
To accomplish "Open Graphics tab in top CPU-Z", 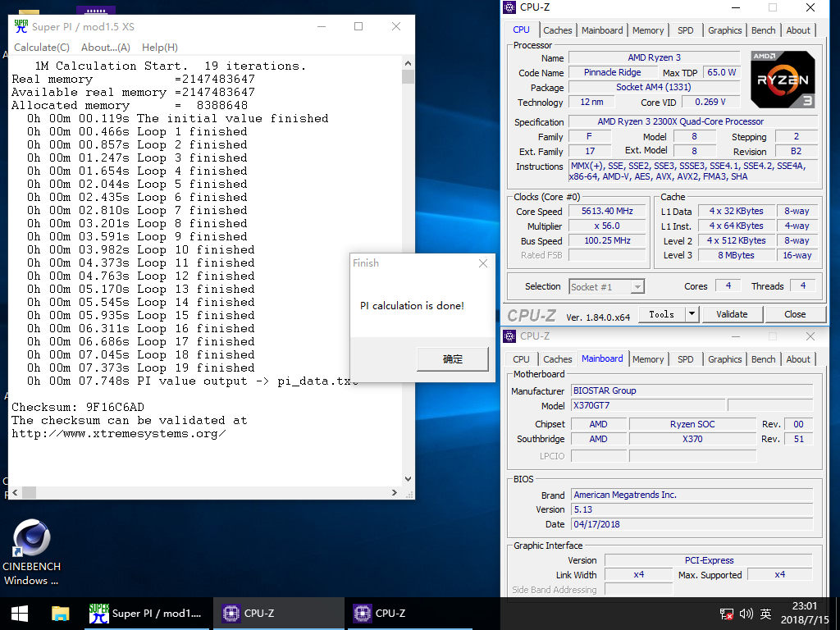I will (x=724, y=30).
